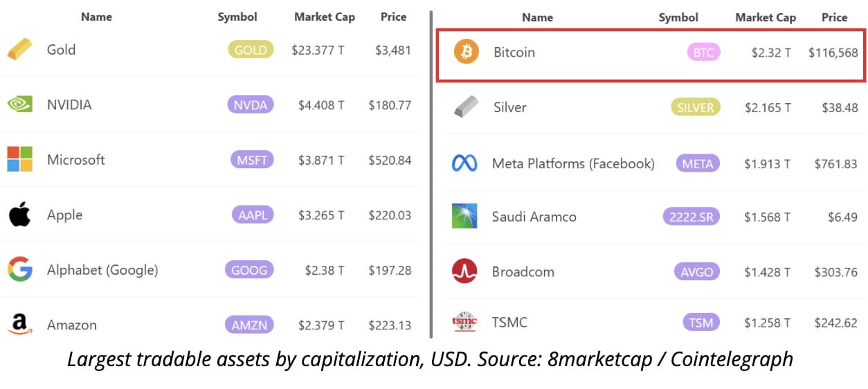Screen dimensions: 868x389
Task: Click the yellow GOLD symbol tag
Action: coord(251,50)
